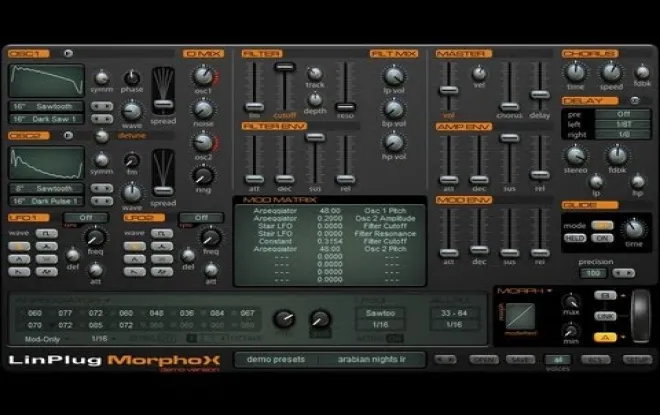
Task: Click the LFO2 att knob
Action: 211,270
